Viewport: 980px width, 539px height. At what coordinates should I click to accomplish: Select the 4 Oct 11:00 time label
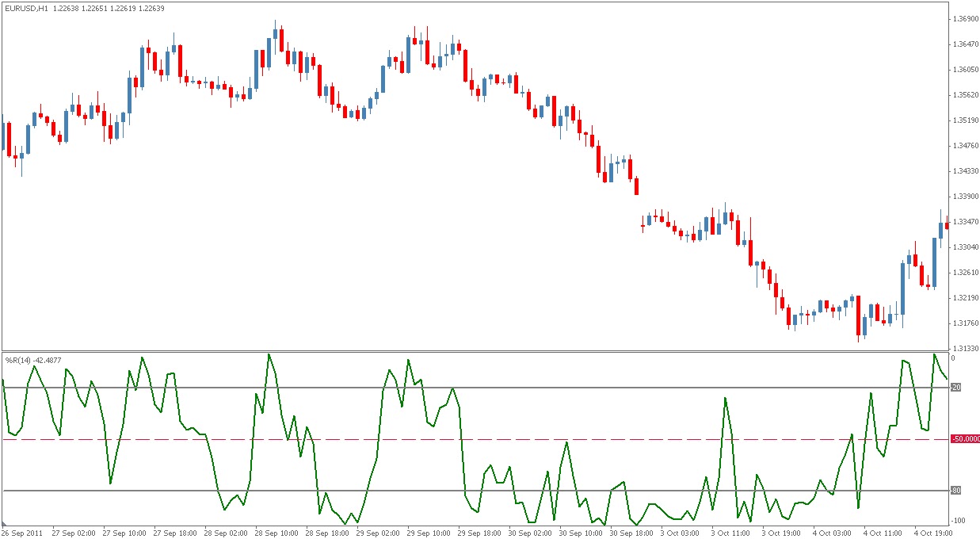[883, 533]
